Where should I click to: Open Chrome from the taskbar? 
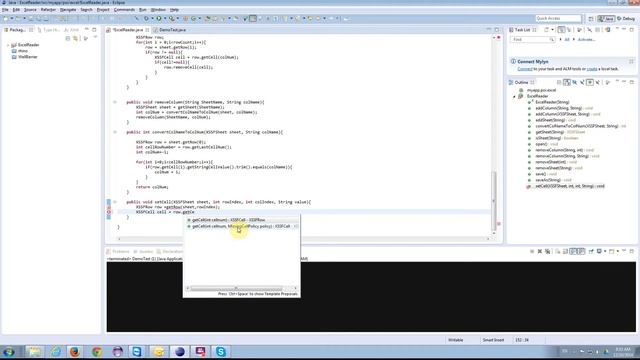point(96,351)
